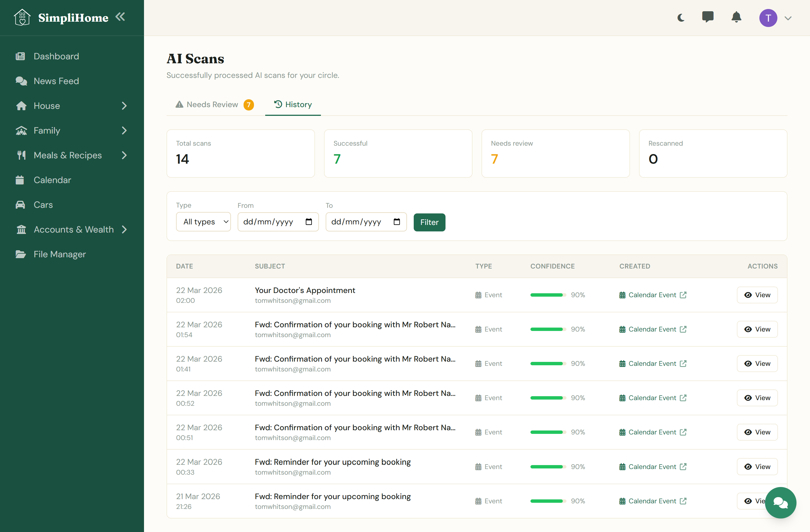
Task: Open notifications bell icon
Action: (736, 17)
